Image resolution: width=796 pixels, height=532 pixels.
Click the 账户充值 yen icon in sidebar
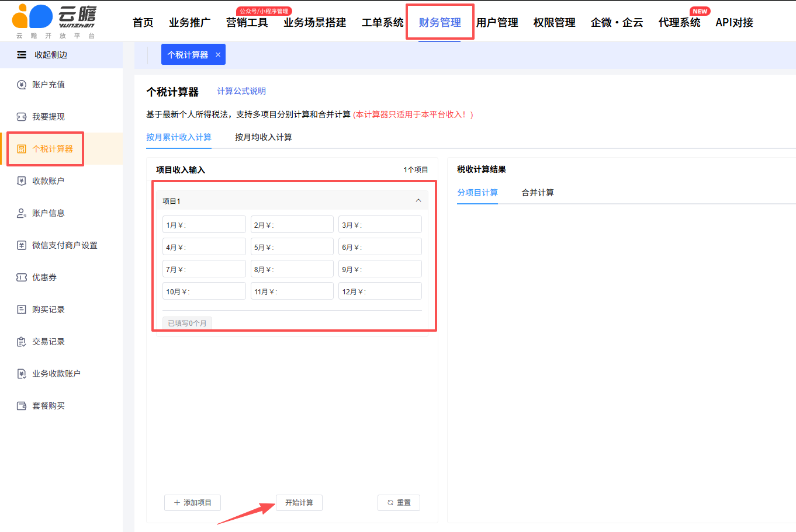(22, 85)
